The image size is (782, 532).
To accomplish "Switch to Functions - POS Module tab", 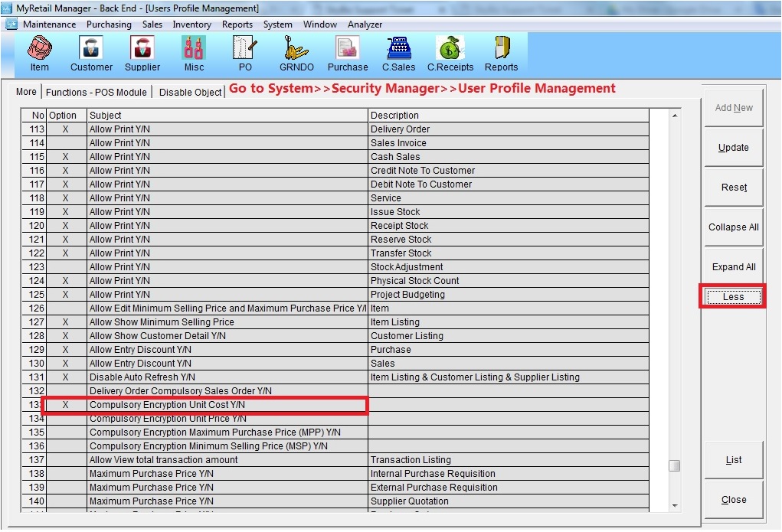I will [x=97, y=92].
